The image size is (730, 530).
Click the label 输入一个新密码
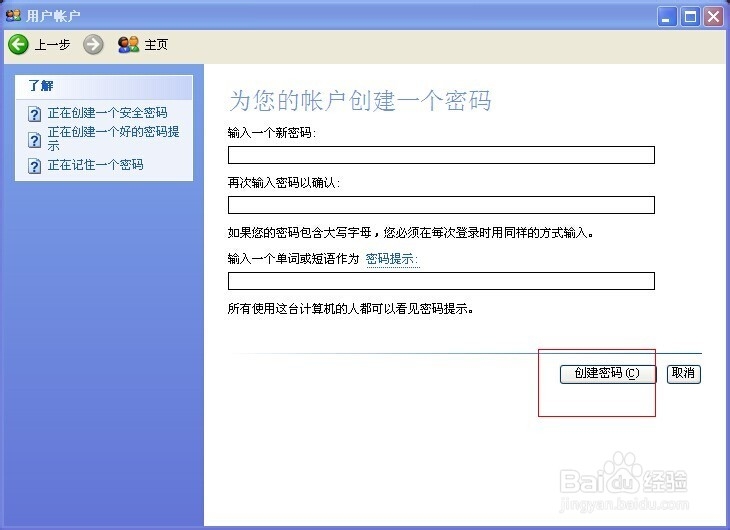271,133
